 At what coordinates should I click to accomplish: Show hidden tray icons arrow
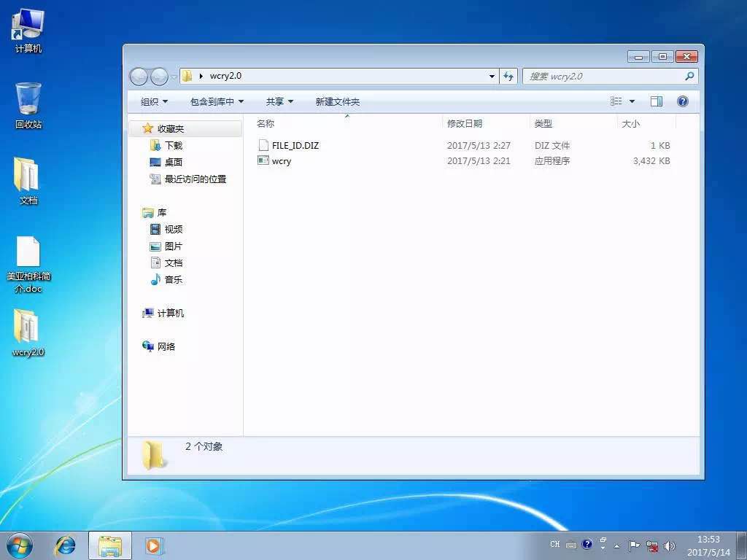[617, 545]
